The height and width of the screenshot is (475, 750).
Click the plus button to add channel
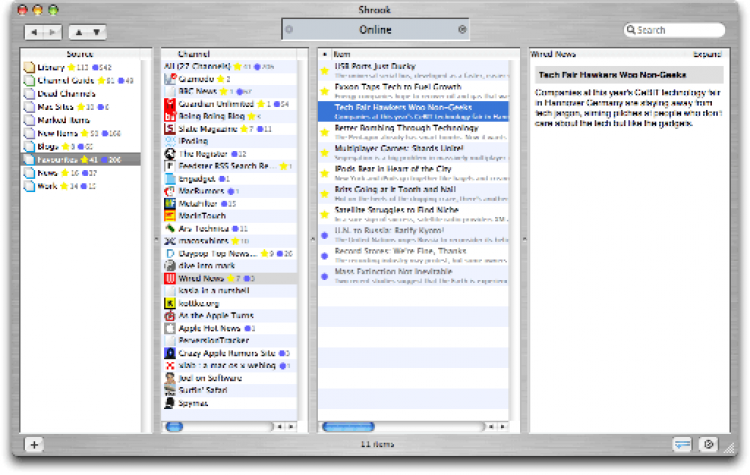click(x=34, y=444)
